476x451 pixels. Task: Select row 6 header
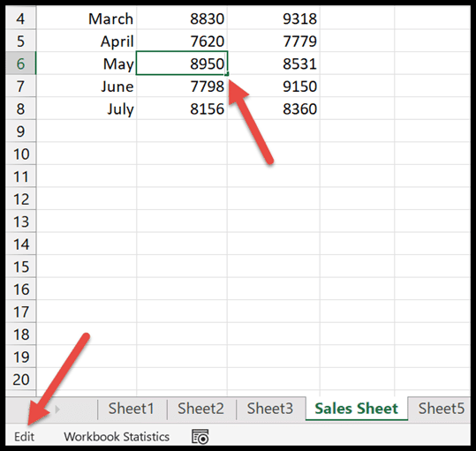[x=20, y=64]
